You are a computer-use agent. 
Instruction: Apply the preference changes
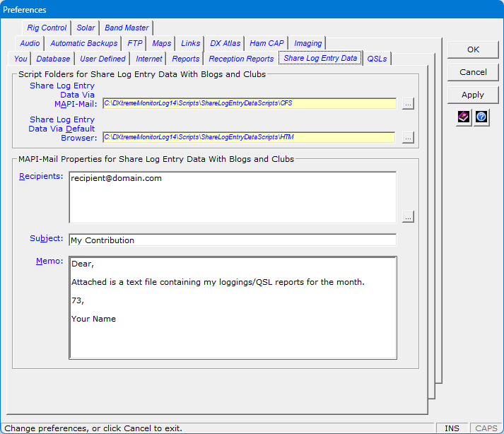[x=473, y=95]
